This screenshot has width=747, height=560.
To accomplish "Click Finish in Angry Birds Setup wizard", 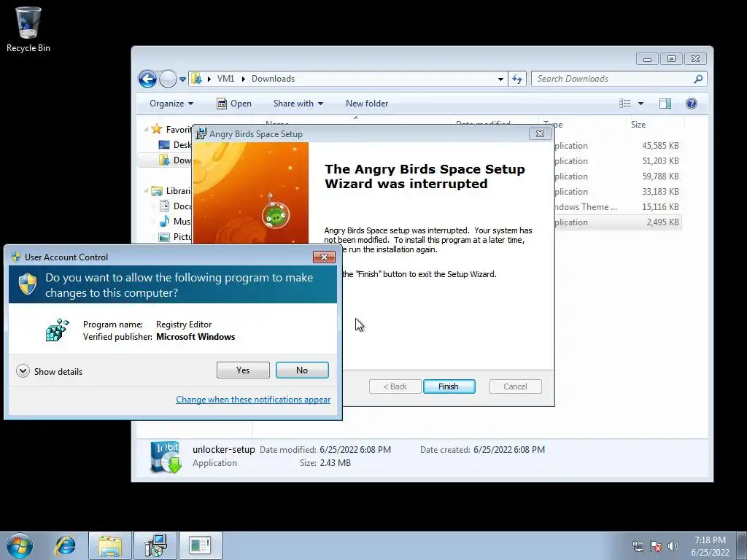I will click(x=449, y=386).
